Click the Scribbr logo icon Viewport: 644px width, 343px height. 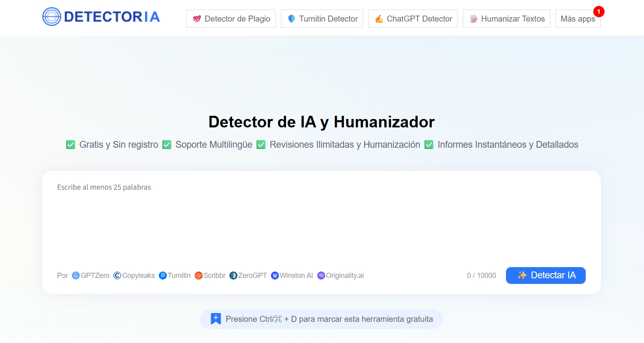[x=199, y=276]
